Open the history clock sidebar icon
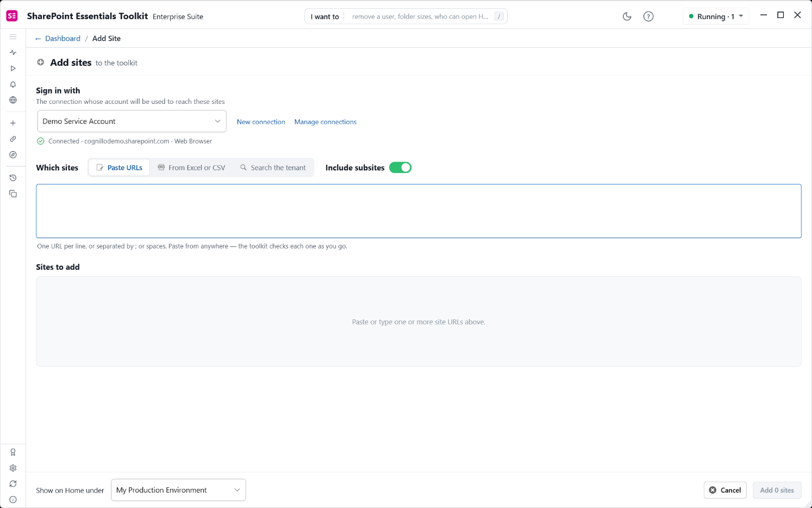This screenshot has height=508, width=812. (13, 178)
